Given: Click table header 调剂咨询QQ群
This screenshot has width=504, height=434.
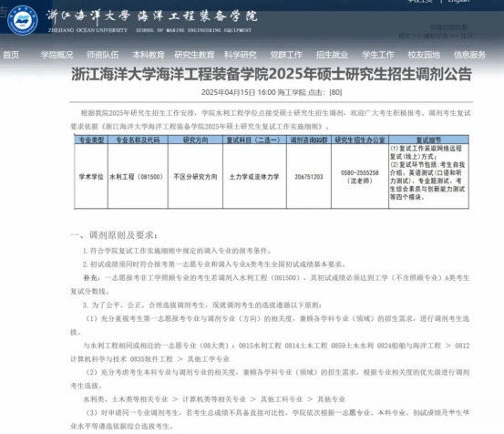Looking at the screenshot, I should [x=309, y=139].
